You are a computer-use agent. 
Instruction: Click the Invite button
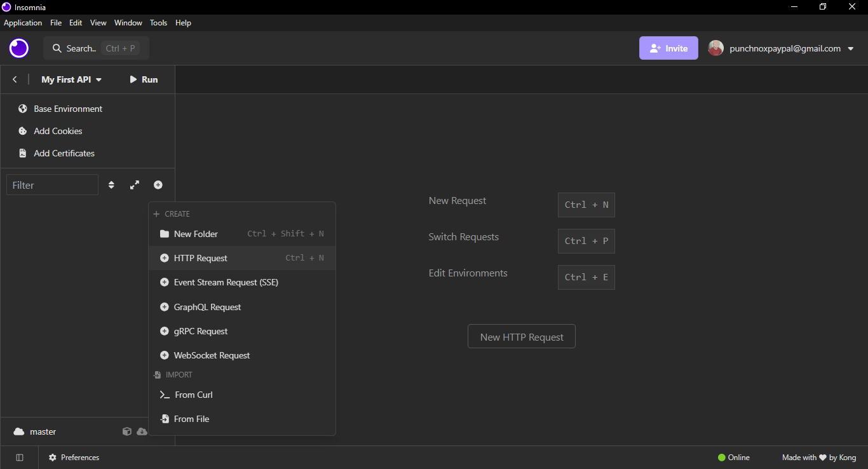[x=668, y=48]
